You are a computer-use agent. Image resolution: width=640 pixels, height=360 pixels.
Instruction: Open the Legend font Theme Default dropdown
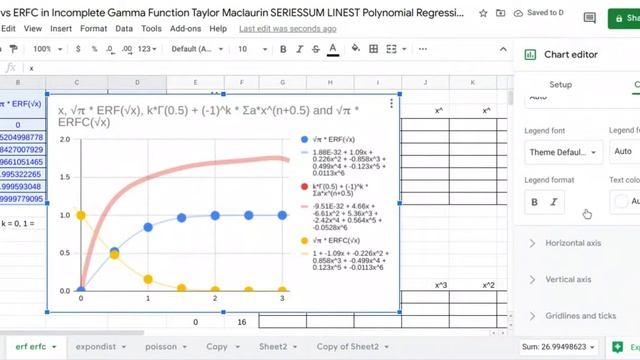click(563, 152)
